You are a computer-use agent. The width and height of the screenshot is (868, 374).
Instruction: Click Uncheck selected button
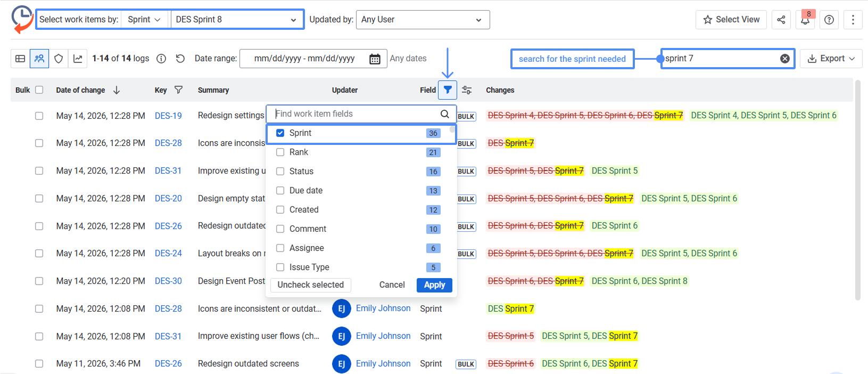tap(311, 285)
